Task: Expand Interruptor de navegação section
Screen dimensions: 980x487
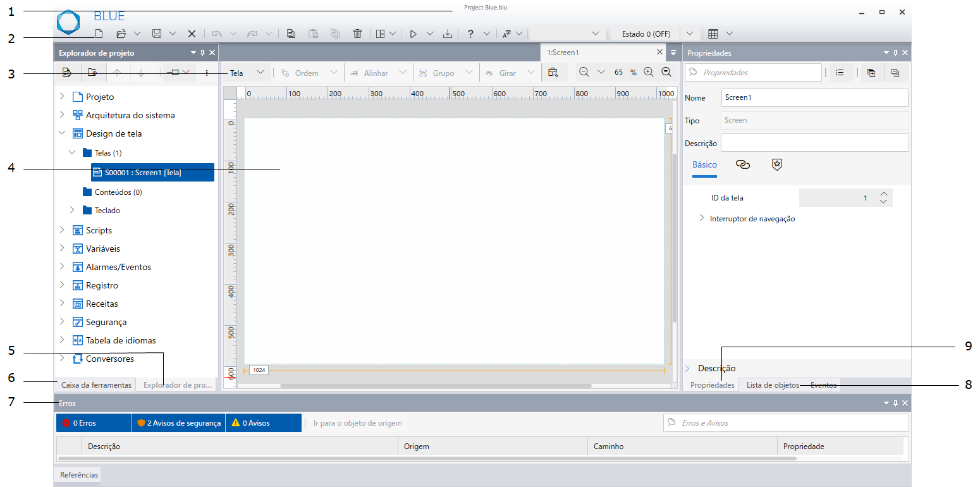Action: [x=701, y=219]
